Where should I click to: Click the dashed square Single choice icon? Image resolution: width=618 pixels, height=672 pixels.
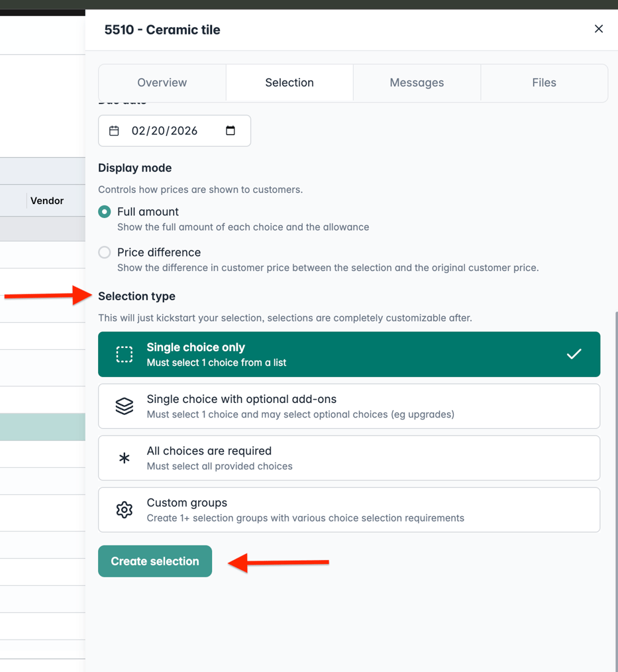125,355
